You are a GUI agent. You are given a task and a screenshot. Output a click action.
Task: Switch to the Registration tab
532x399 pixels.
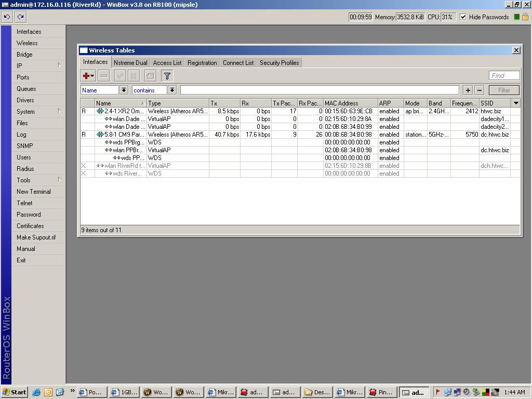[x=202, y=63]
